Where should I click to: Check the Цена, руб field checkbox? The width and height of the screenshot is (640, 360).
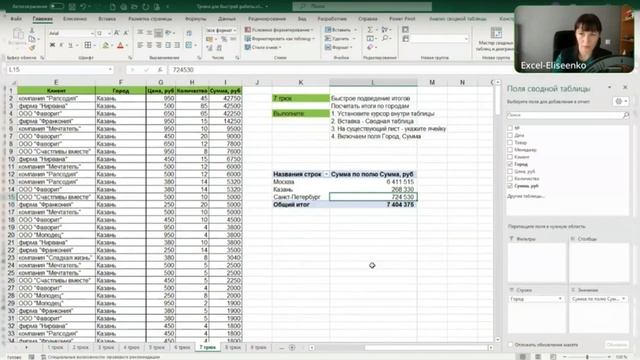510,171
